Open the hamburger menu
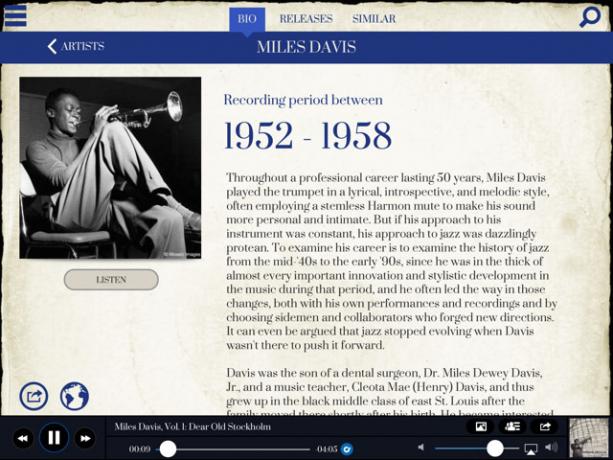The width and height of the screenshot is (613, 460). [15, 16]
